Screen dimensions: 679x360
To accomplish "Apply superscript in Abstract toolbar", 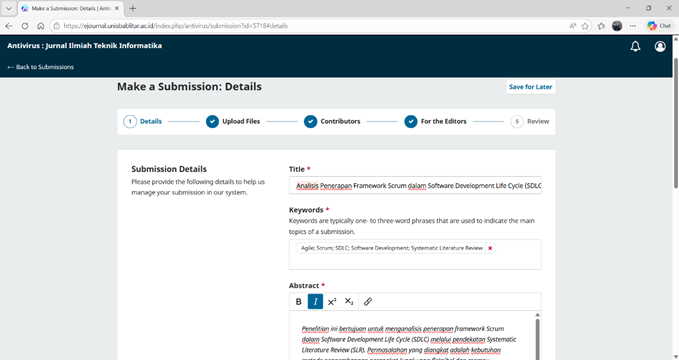I will tap(332, 302).
